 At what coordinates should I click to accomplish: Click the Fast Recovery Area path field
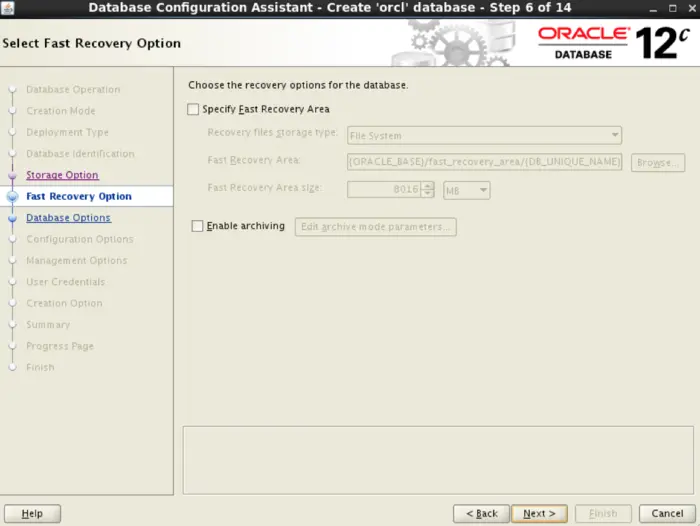[x=484, y=162]
